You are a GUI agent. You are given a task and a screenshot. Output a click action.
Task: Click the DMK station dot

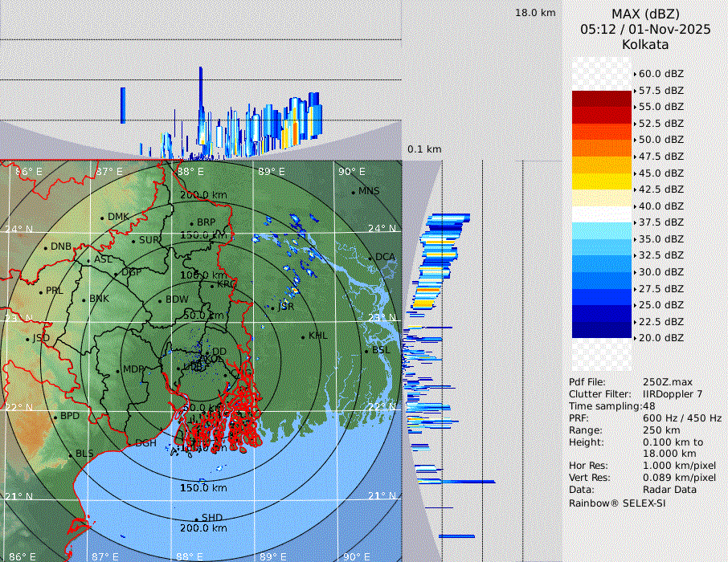(x=102, y=218)
